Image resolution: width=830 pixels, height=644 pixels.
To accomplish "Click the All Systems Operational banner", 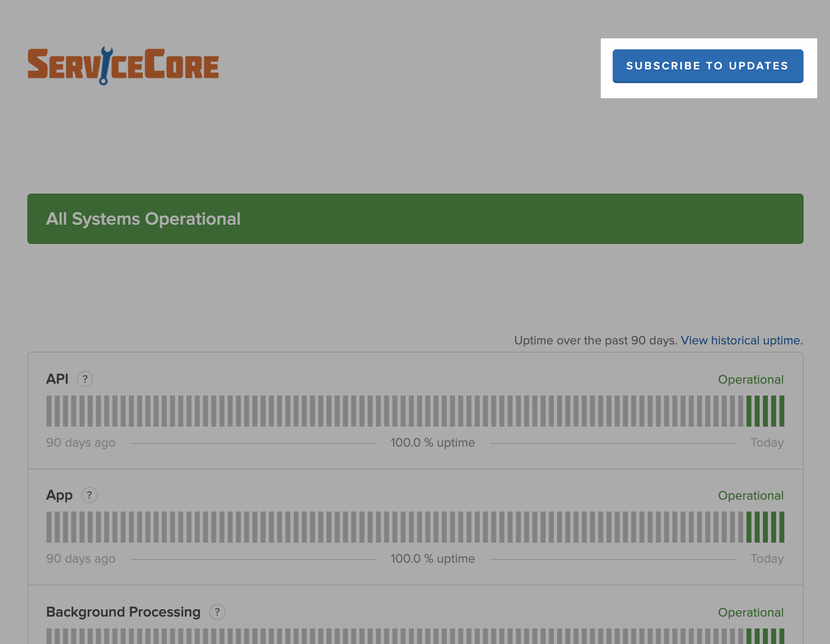I will pos(415,219).
